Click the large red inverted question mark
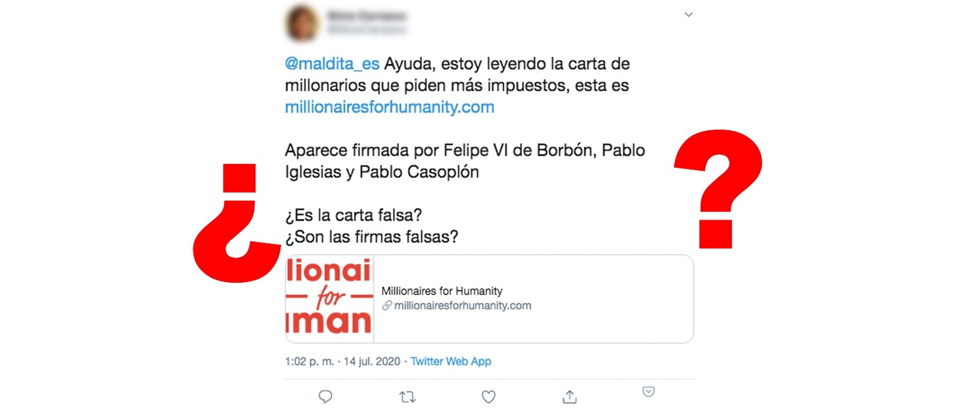The height and width of the screenshot is (413, 980). (x=236, y=223)
